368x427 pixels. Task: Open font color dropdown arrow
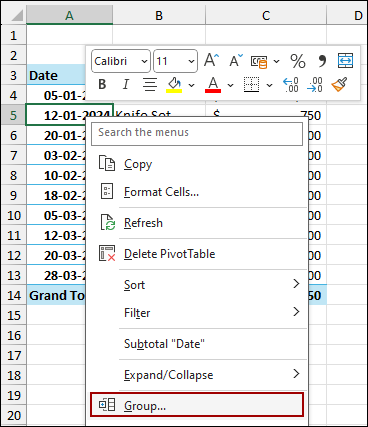tap(230, 85)
